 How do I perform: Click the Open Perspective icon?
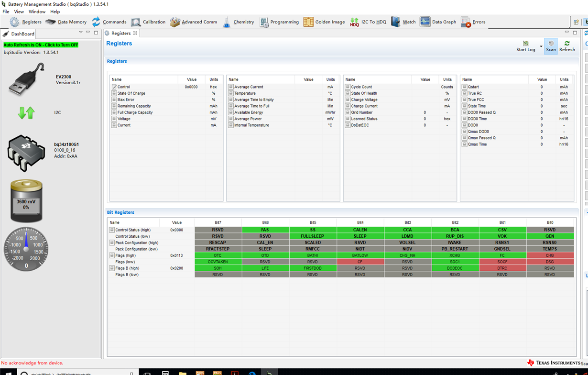[576, 22]
